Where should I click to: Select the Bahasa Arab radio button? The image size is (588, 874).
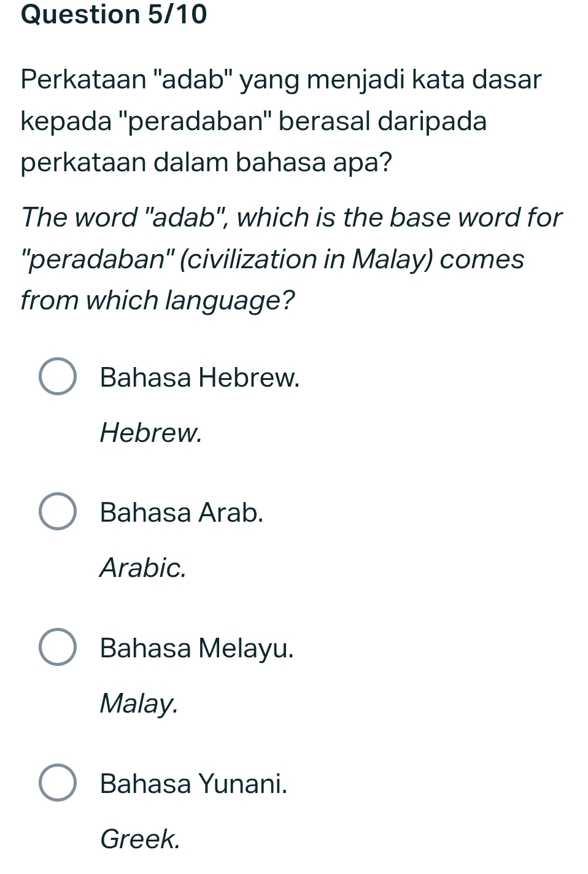(58, 511)
